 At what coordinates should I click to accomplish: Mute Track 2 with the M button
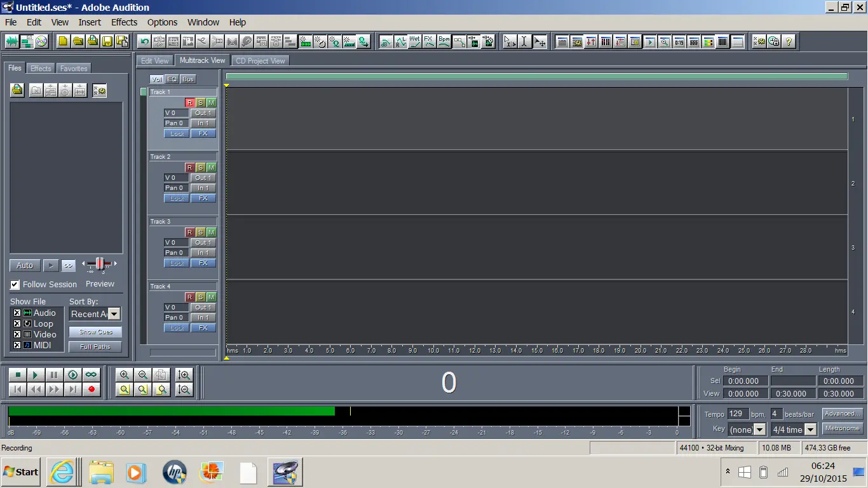211,168
